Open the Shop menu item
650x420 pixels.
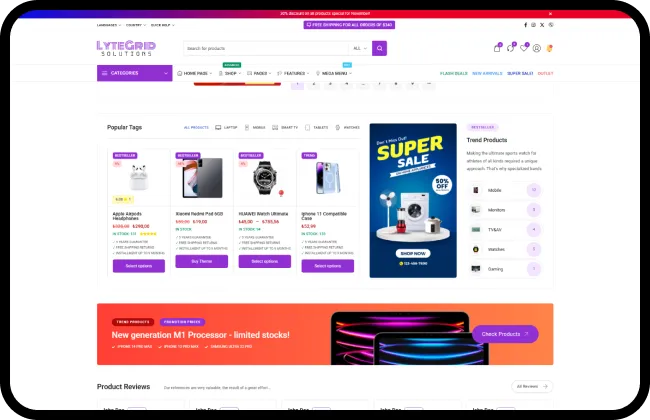pos(230,73)
